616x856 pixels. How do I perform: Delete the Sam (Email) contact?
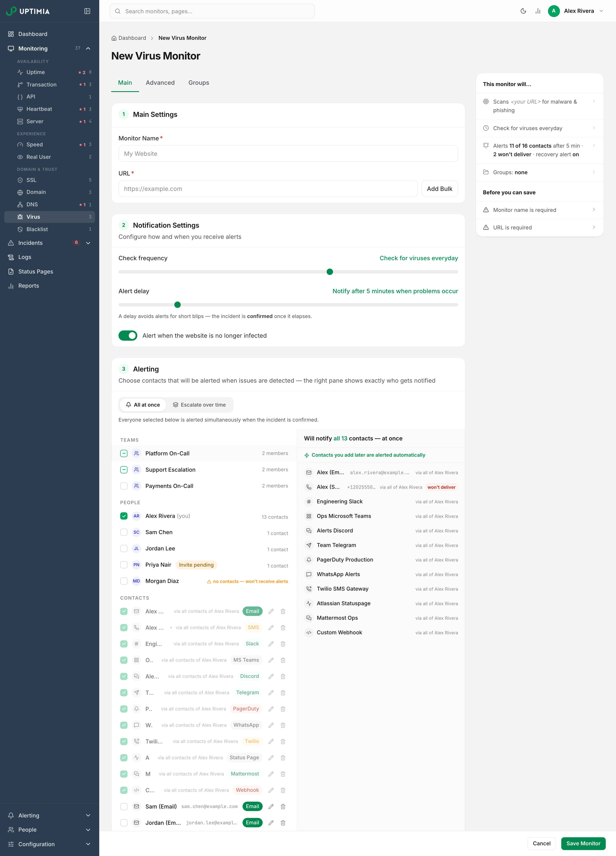coord(283,807)
